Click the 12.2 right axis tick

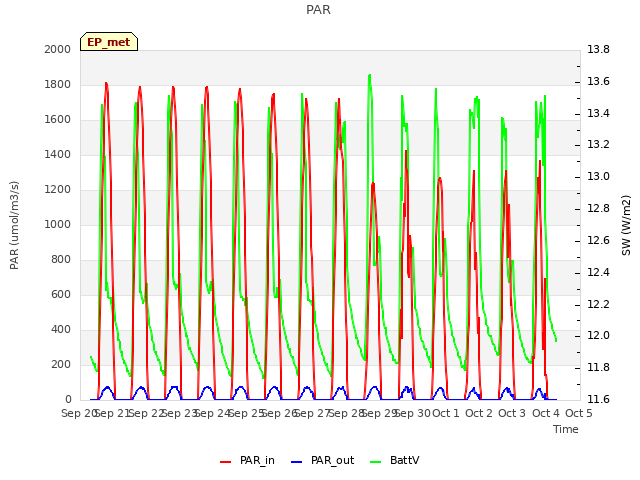[x=598, y=304]
